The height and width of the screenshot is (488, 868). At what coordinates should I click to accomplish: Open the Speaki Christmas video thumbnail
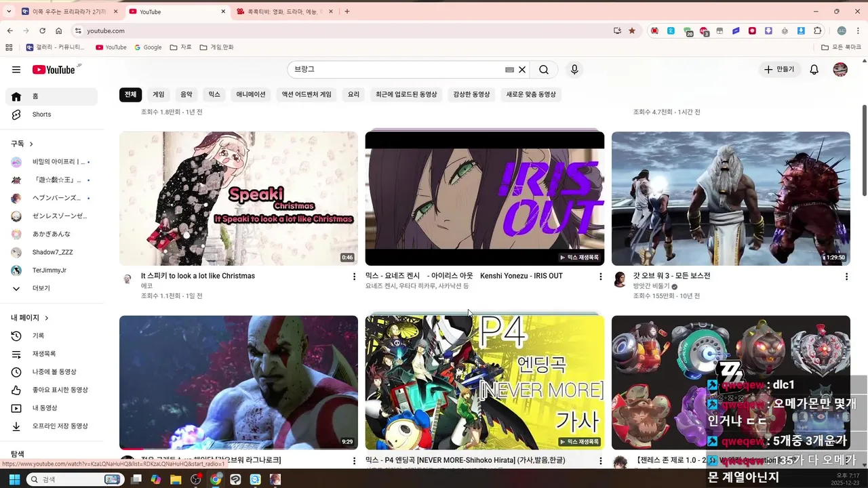[x=239, y=199]
